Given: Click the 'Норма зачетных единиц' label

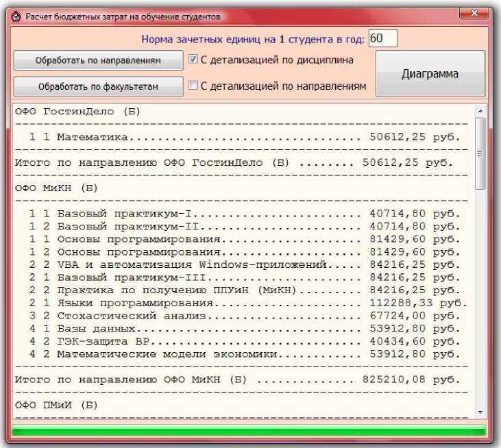Looking at the screenshot, I should click(x=253, y=39).
